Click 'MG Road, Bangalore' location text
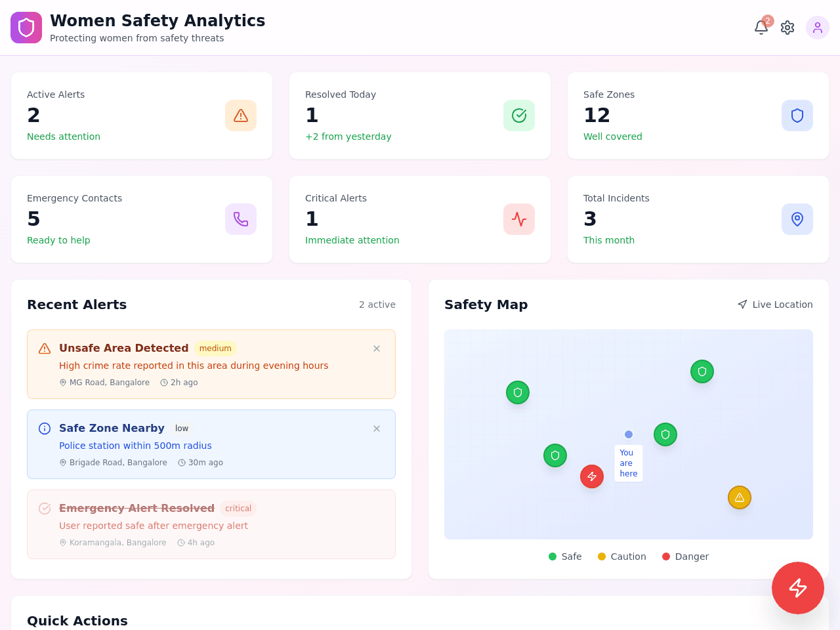 coord(110,383)
